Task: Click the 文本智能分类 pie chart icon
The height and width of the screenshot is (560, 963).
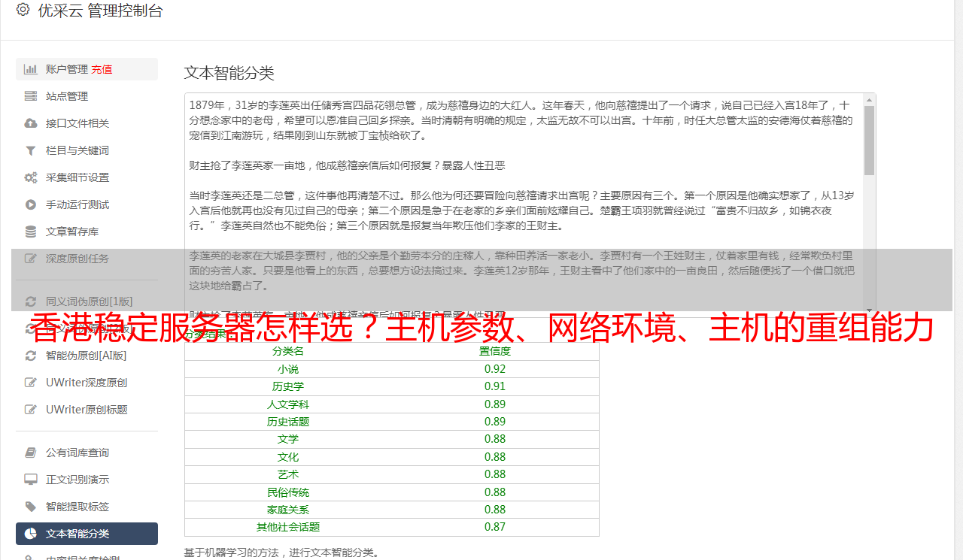Action: coord(31,534)
